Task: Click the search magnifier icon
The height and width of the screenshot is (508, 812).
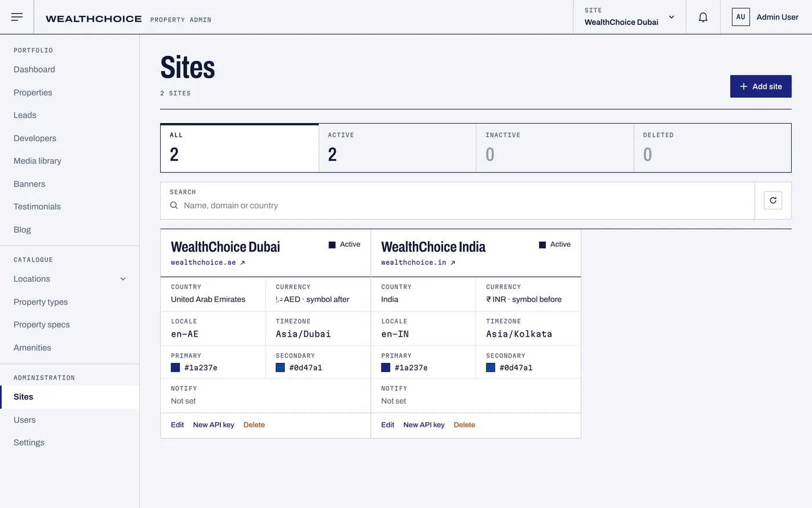Action: [x=174, y=206]
